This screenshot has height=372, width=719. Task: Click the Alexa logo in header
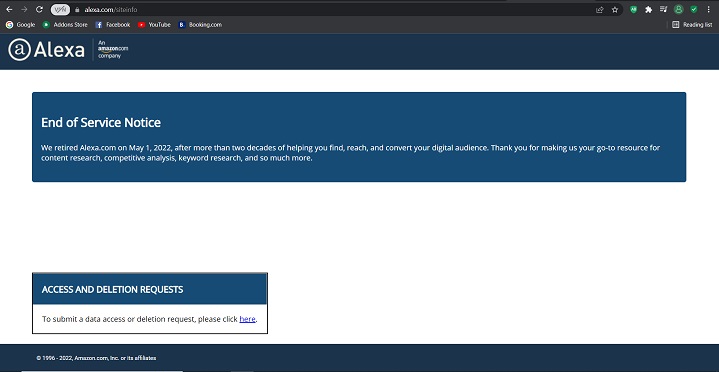pyautogui.click(x=46, y=50)
